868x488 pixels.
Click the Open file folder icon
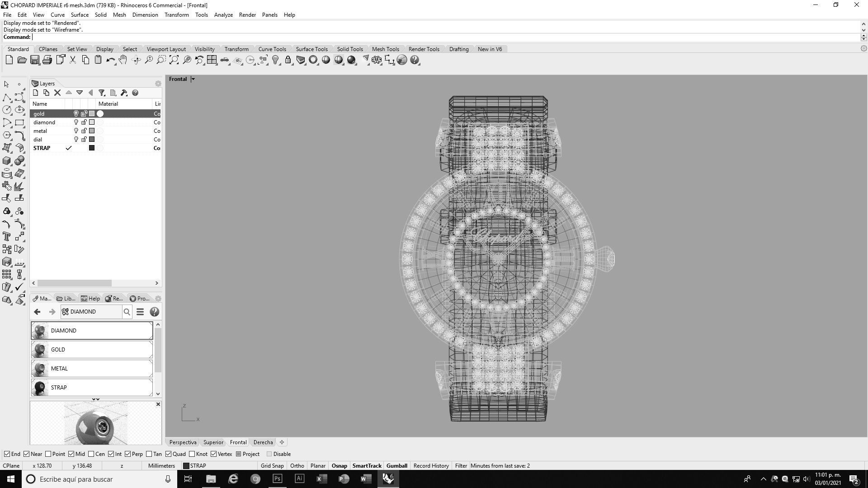(x=22, y=60)
